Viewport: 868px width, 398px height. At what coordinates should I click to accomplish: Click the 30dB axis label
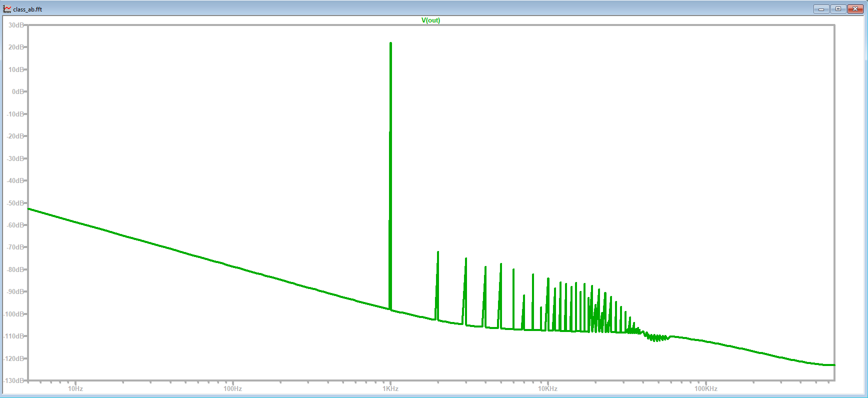(x=16, y=25)
